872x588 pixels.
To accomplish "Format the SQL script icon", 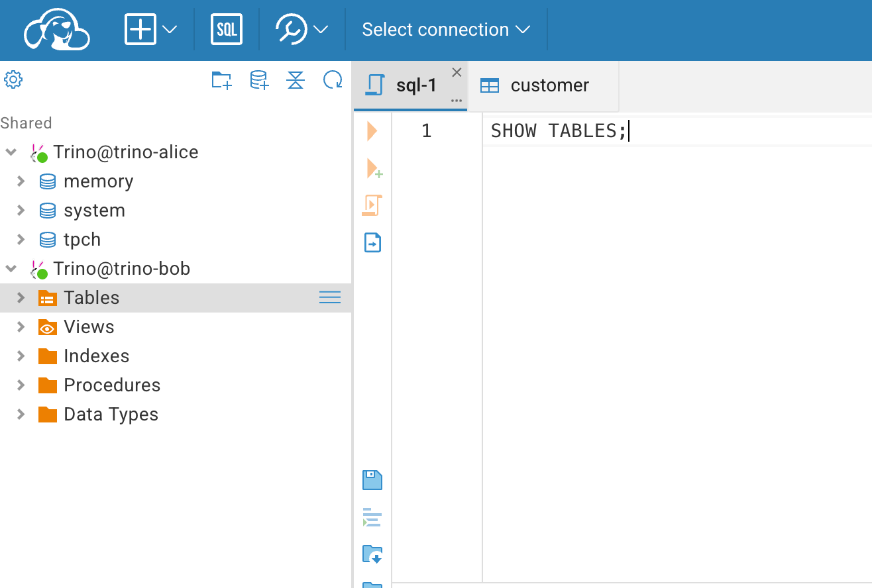I will click(x=372, y=517).
